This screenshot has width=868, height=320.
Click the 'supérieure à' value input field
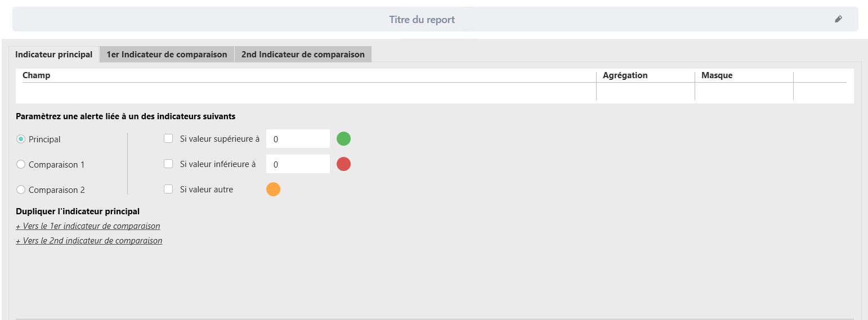click(297, 139)
